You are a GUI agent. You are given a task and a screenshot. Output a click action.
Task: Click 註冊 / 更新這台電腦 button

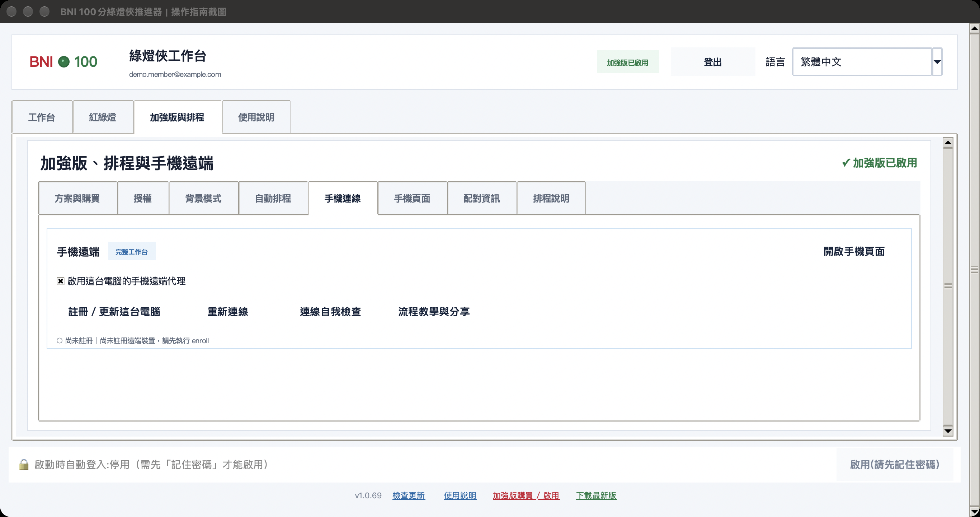(114, 312)
